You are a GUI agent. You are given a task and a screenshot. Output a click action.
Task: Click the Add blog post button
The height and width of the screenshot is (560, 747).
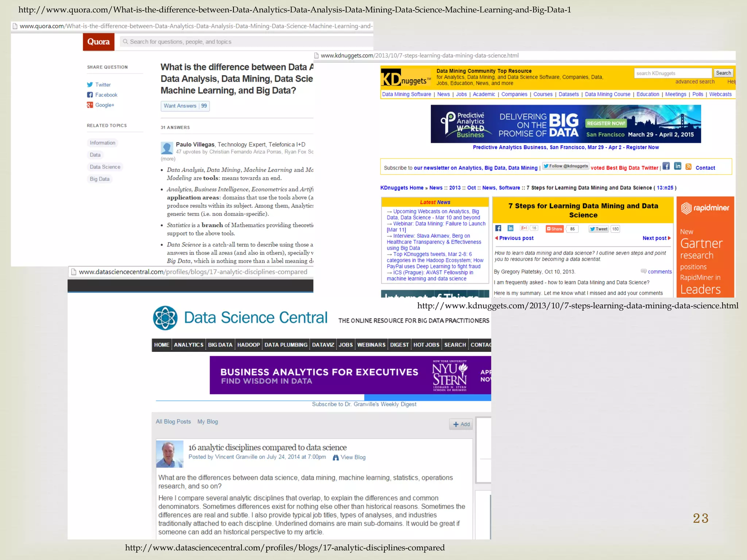(x=461, y=424)
